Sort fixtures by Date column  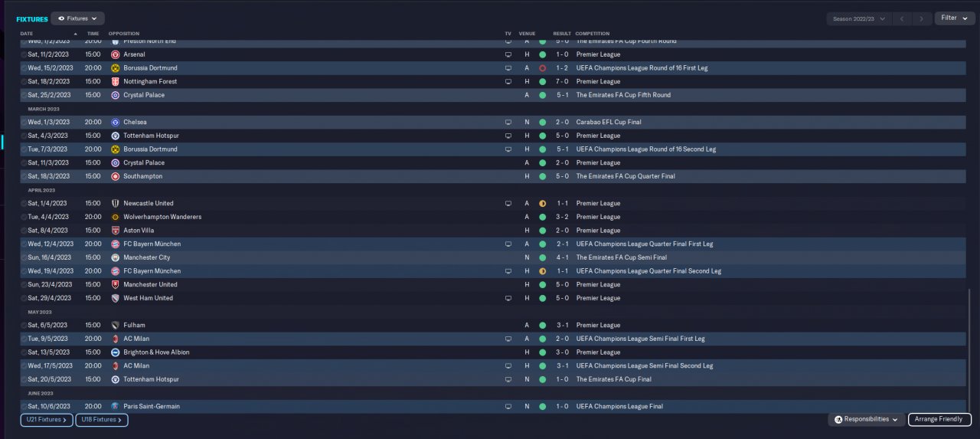click(x=27, y=34)
